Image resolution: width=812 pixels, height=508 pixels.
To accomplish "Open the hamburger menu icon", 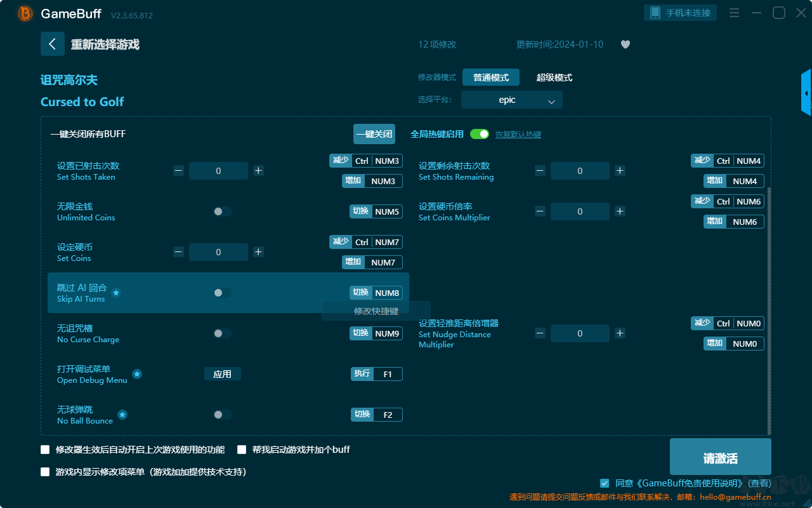I will [x=734, y=13].
